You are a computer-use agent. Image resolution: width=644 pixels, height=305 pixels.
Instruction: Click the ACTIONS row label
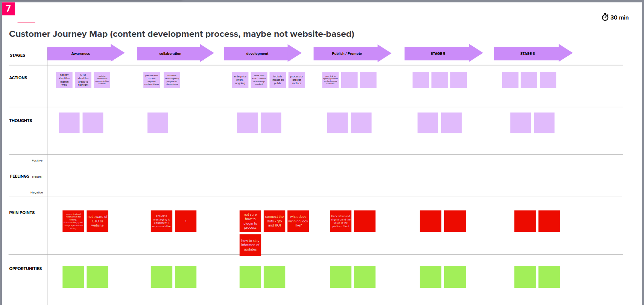click(x=18, y=78)
